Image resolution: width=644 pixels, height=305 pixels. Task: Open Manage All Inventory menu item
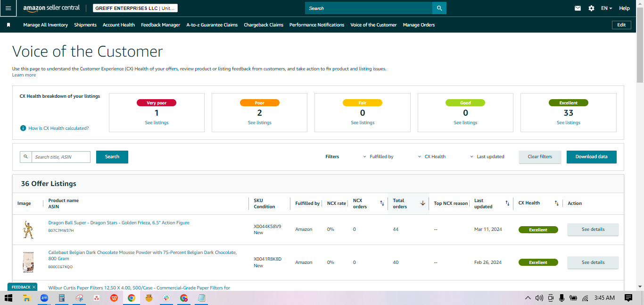pos(45,25)
